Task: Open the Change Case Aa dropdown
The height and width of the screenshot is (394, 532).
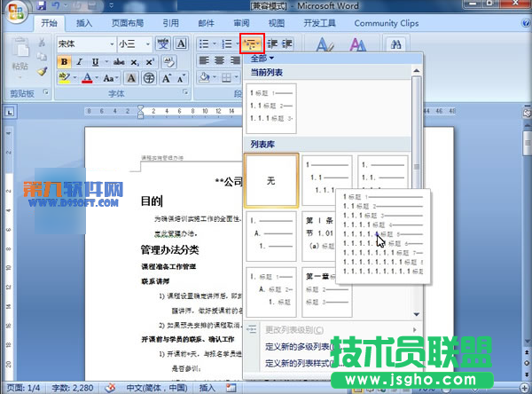Action: coord(111,78)
